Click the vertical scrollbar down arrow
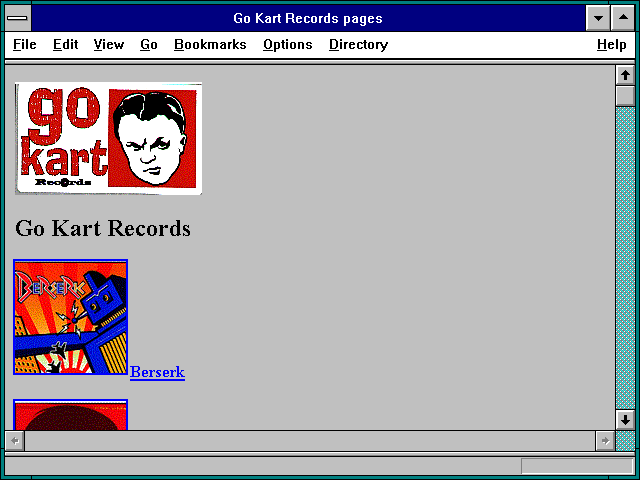The width and height of the screenshot is (640, 480). point(625,420)
